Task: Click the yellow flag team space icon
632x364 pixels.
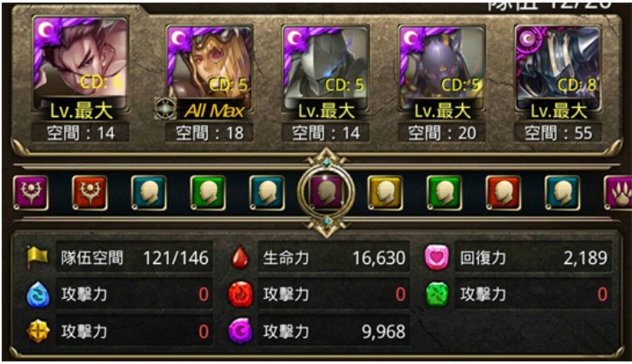Action: (x=38, y=257)
